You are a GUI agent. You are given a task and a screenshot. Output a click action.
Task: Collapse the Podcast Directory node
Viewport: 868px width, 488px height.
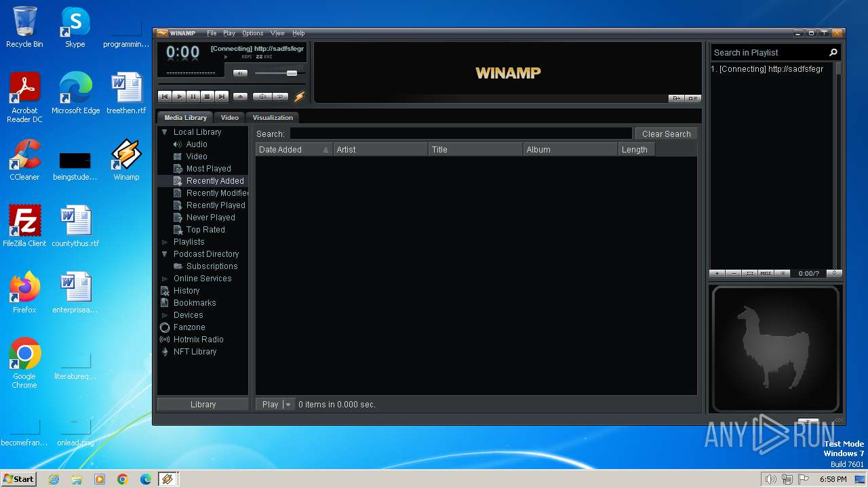pyautogui.click(x=164, y=254)
